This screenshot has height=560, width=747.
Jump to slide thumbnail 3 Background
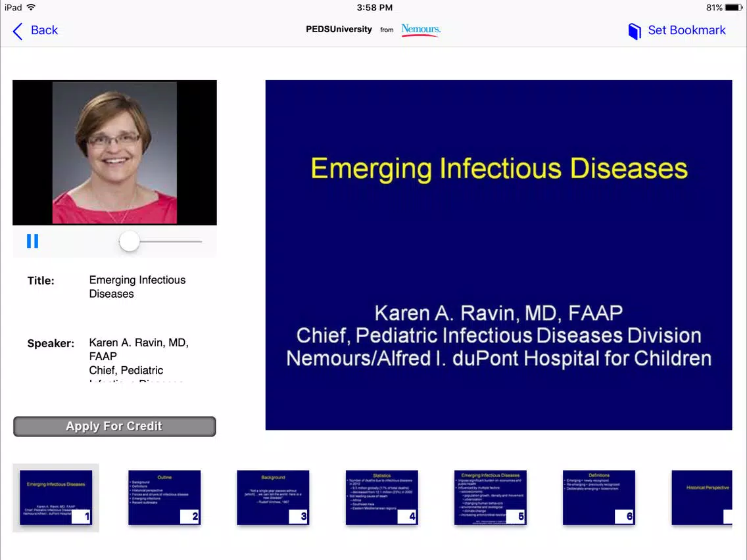(x=273, y=498)
